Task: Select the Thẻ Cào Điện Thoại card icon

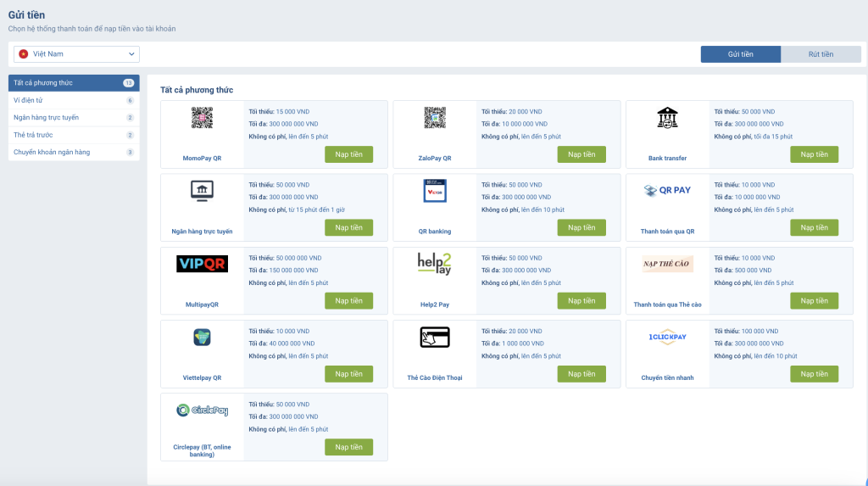Action: pyautogui.click(x=434, y=337)
